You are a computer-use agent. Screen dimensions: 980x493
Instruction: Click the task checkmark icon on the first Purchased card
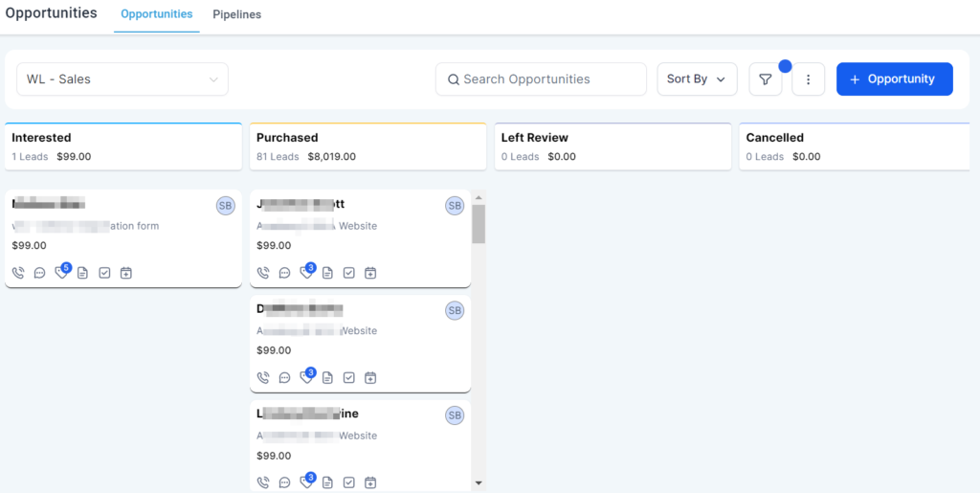[349, 273]
